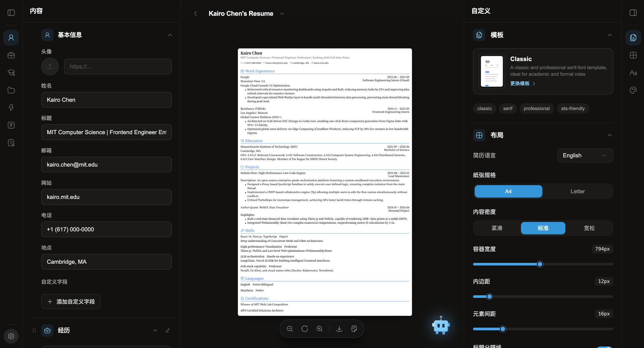Viewport: 644px width, 348px height.
Task: Choose 宽松 content density
Action: tap(589, 228)
